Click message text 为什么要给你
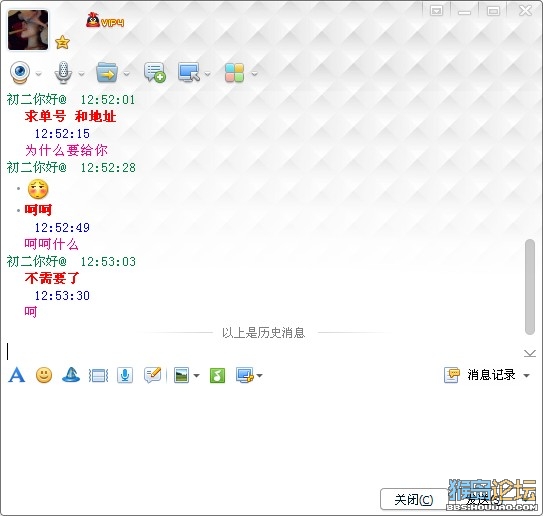 [x=66, y=150]
